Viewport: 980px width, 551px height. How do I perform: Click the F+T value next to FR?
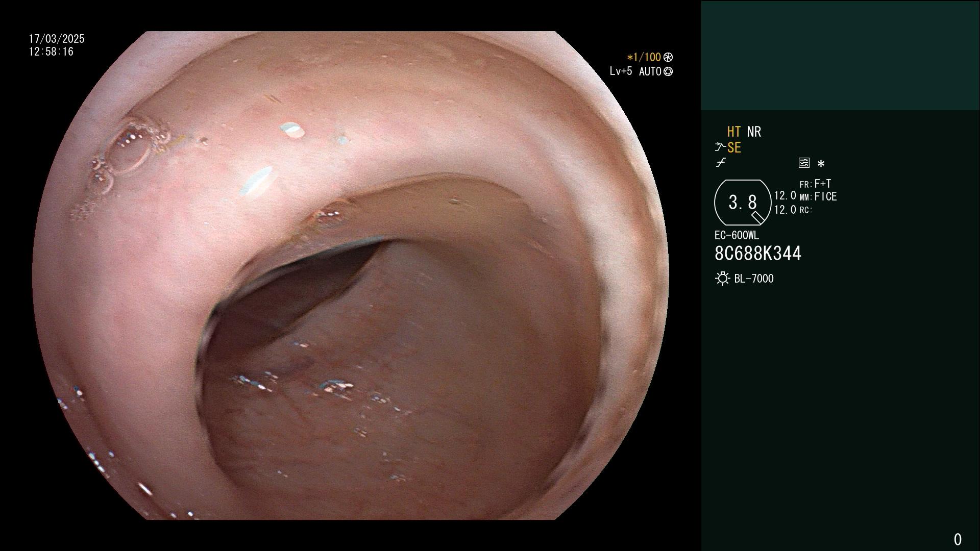coord(823,184)
